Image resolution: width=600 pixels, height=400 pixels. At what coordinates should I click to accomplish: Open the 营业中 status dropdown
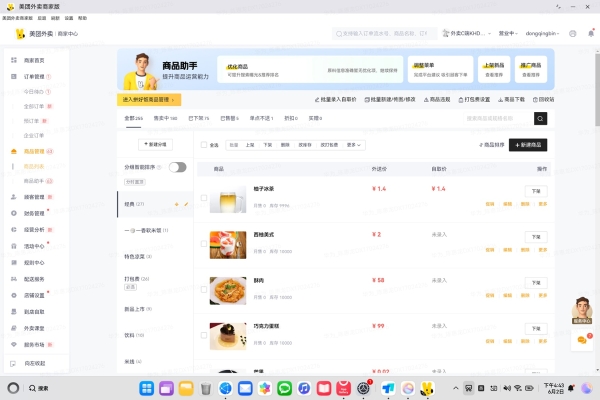tap(508, 34)
